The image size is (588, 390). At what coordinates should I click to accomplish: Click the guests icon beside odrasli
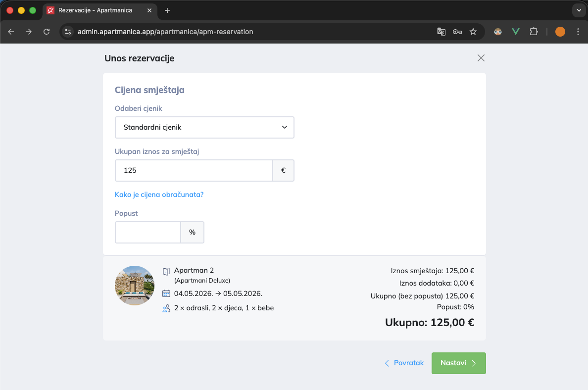(166, 309)
